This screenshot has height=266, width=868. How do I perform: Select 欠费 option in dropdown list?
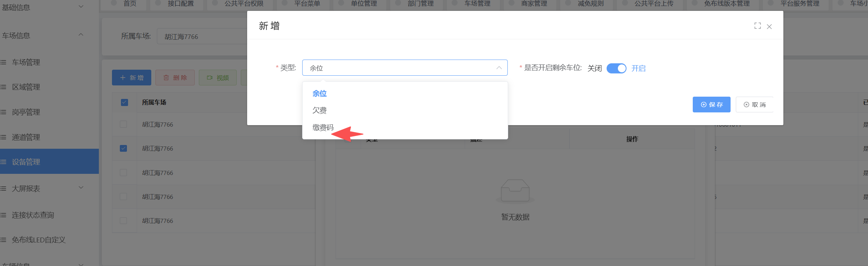pos(405,110)
